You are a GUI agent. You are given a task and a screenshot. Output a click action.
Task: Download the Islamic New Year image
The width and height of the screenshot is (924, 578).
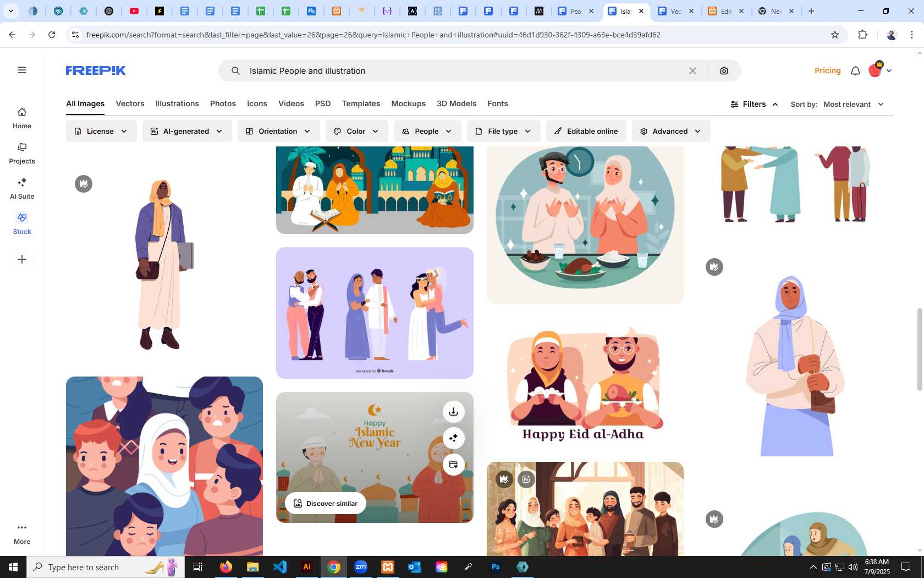coord(453,412)
